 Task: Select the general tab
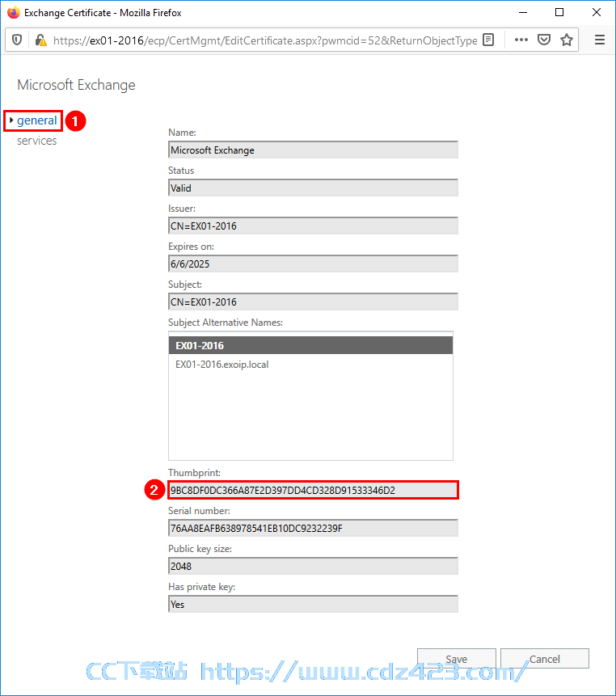37,120
